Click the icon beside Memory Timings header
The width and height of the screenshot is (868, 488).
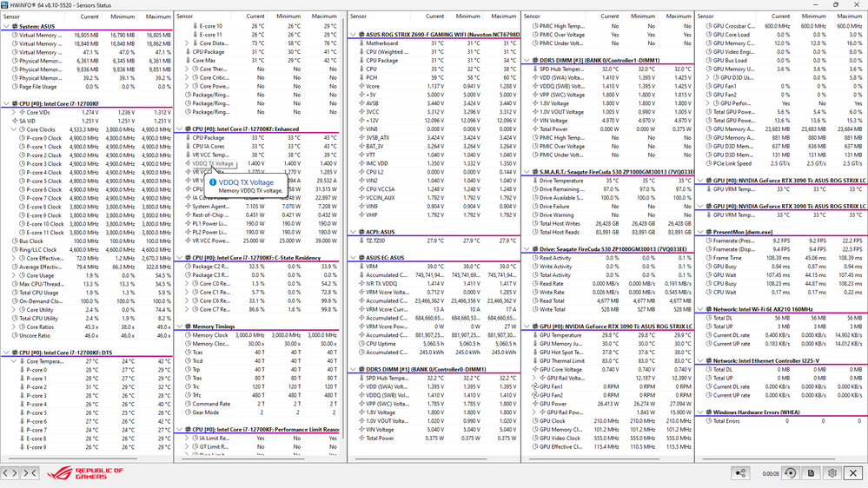[189, 326]
